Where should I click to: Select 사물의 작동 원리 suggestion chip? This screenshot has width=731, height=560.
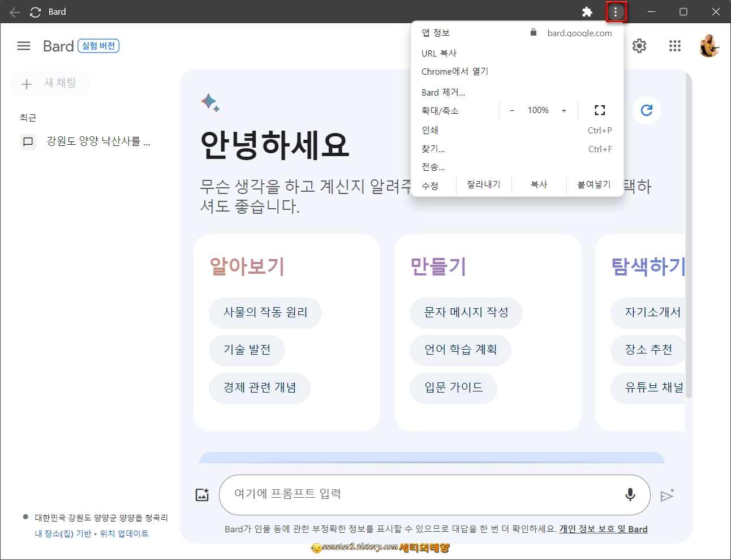pyautogui.click(x=265, y=313)
